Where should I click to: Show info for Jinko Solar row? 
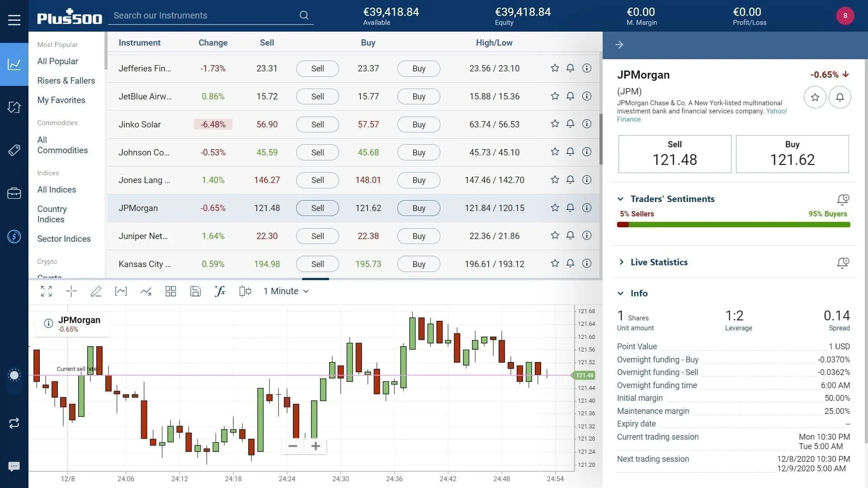click(x=587, y=124)
